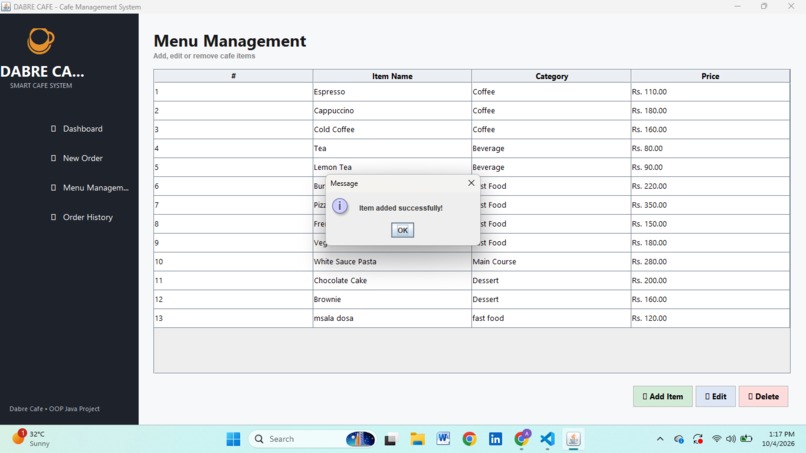Image resolution: width=806 pixels, height=453 pixels.
Task: Click the Edit button
Action: [716, 396]
